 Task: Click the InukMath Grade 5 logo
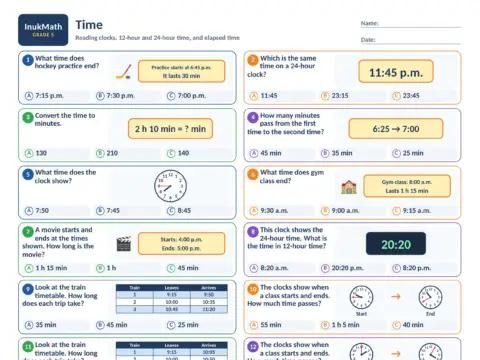click(43, 30)
